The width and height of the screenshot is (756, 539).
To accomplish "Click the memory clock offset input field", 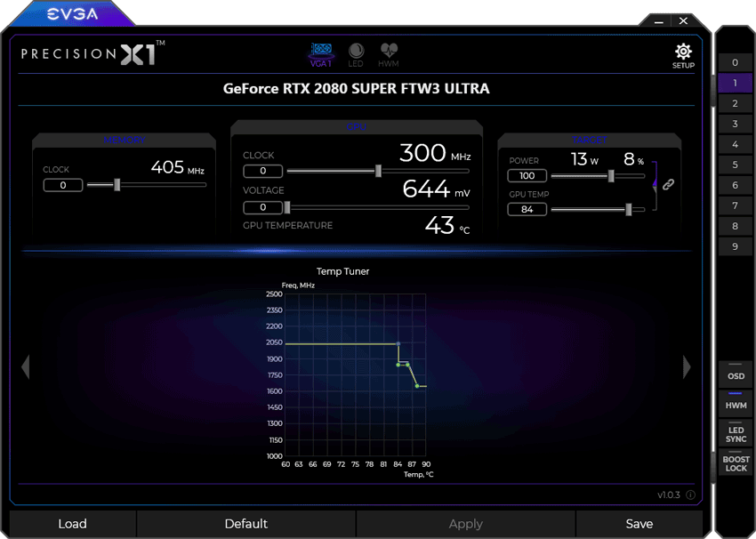I will coord(62,185).
